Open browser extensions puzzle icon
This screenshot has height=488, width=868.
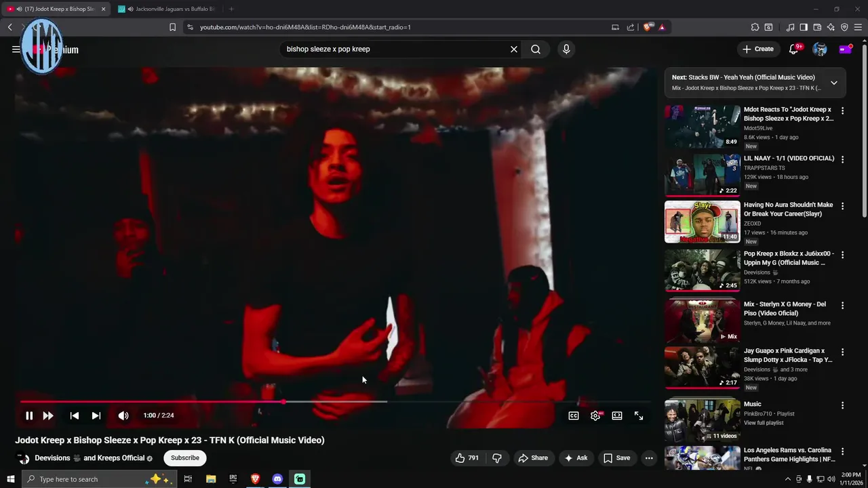point(755,27)
